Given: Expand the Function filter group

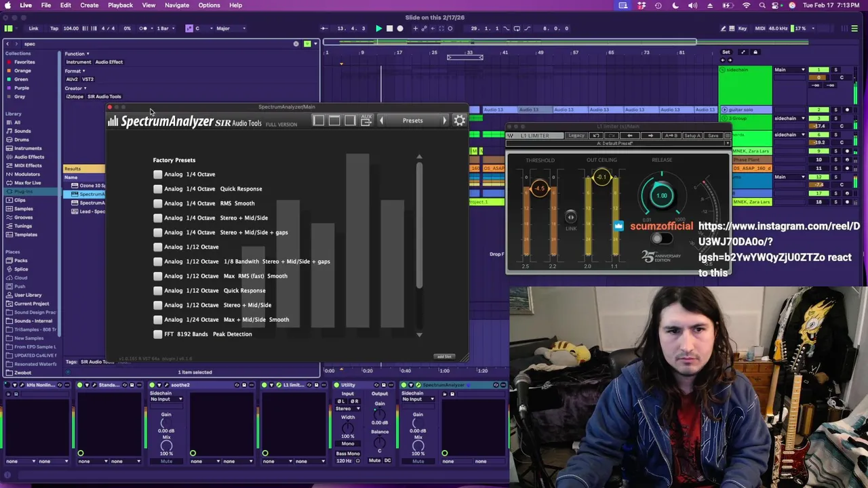Looking at the screenshot, I should pyautogui.click(x=77, y=54).
